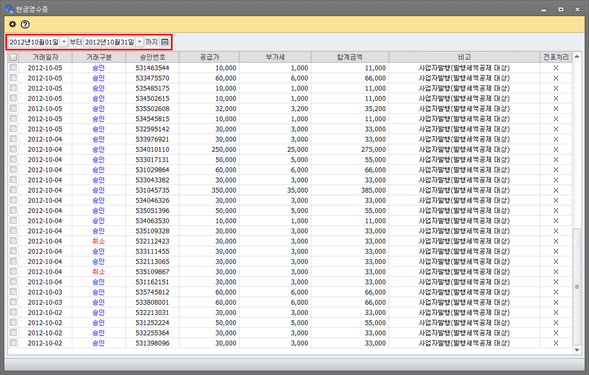Select approval number 531029864
589x375 pixels.
(152, 170)
